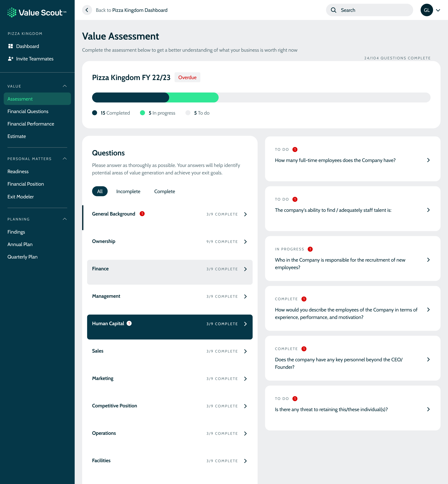Screen dimensions: 448x484
Task: Click the Value Scout logo
Action: [x=37, y=12]
